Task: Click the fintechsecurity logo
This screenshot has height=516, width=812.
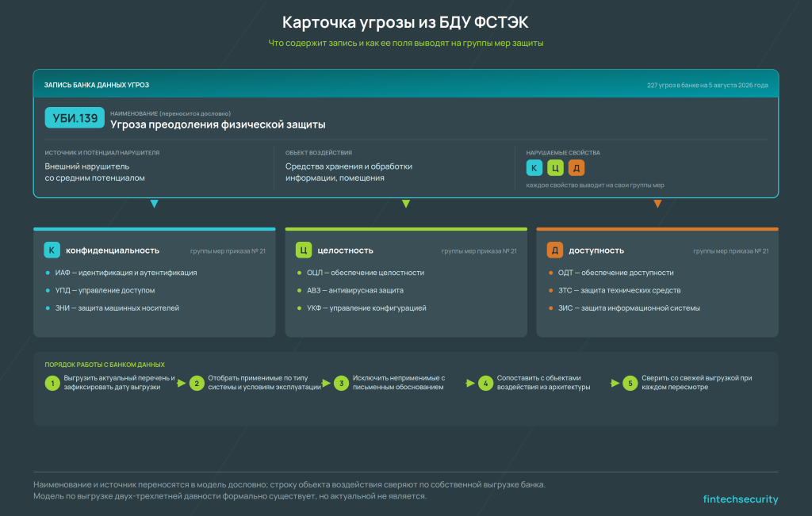Action: [x=741, y=499]
